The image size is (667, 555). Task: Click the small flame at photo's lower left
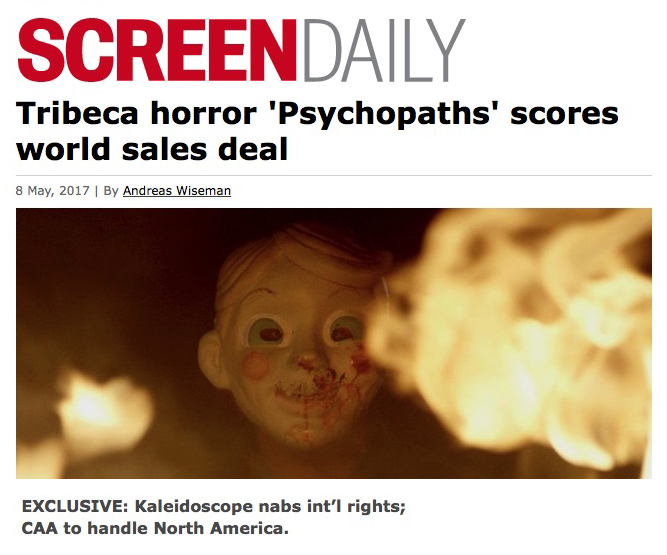tap(104, 410)
